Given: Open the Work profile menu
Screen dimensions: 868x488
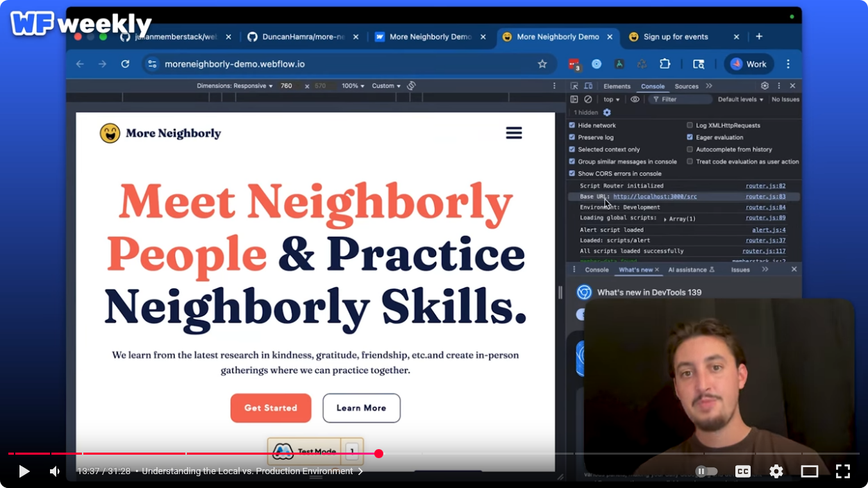Looking at the screenshot, I should point(749,64).
